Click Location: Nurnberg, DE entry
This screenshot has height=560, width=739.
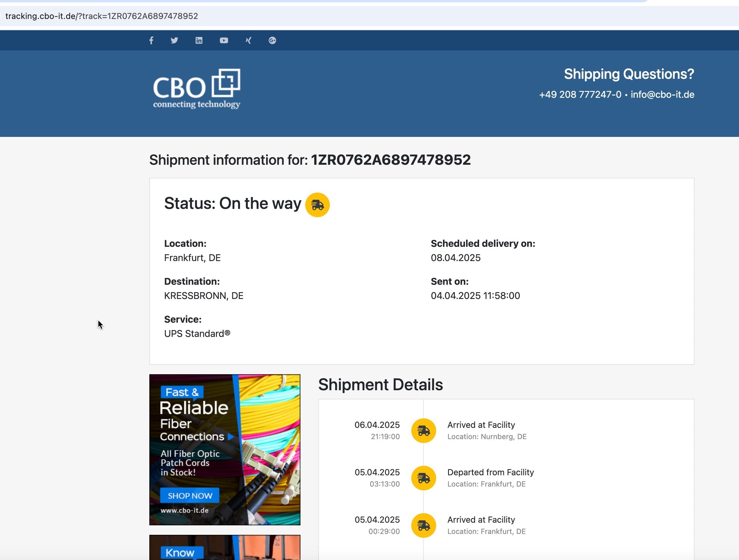487,436
